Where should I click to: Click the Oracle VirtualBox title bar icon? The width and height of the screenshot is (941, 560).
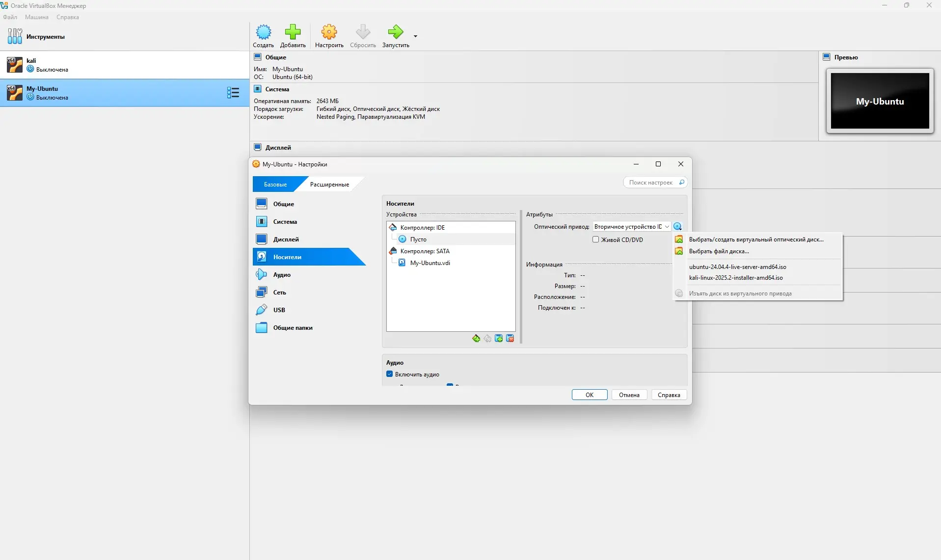coord(4,5)
